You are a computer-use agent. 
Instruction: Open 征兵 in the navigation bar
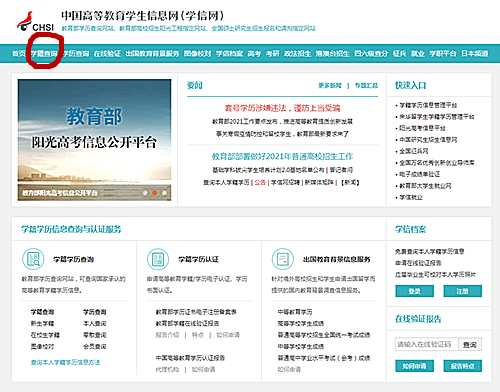point(399,53)
